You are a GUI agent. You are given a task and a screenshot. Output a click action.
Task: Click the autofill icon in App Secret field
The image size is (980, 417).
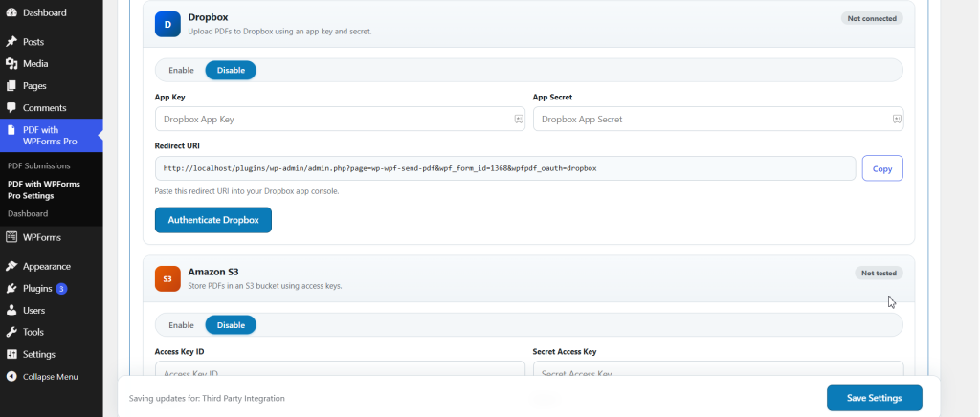coord(897,119)
